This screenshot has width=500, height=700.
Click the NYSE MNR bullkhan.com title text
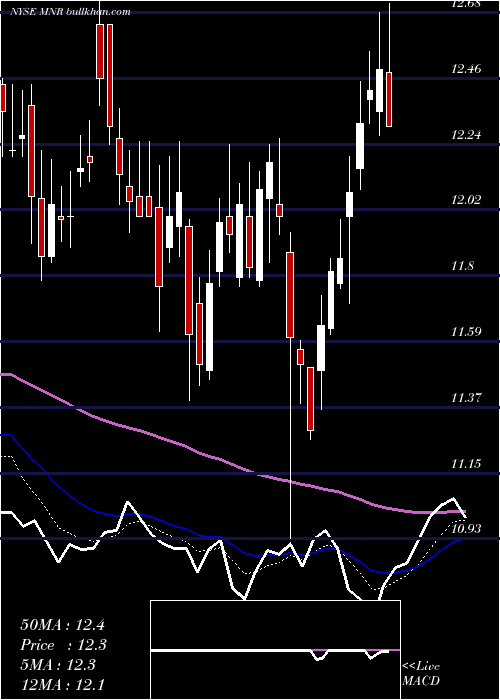coord(71,12)
